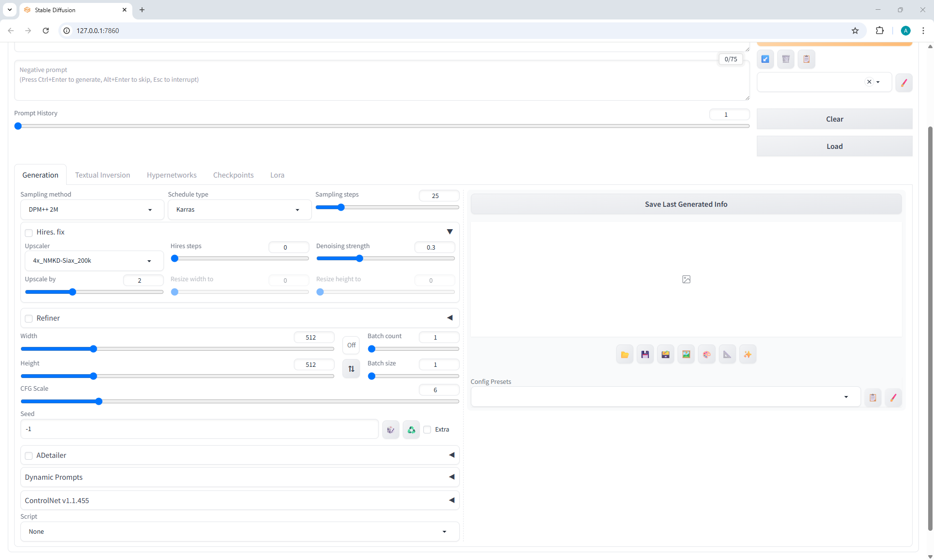The image size is (934, 560).
Task: Click the dice random seed icon
Action: click(391, 430)
